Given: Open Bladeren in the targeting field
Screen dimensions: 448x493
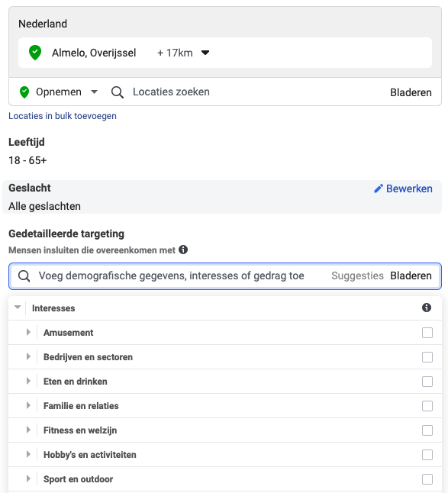Looking at the screenshot, I should [411, 275].
